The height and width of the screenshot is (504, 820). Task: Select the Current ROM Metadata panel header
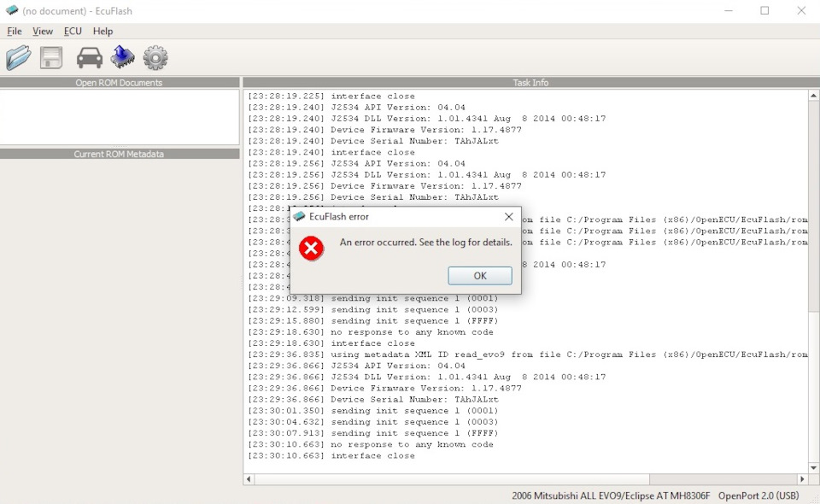tap(120, 155)
